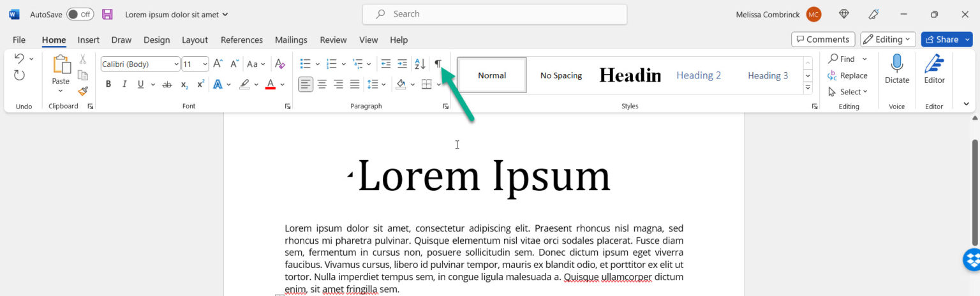
Task: Toggle the AutoSave switch
Action: point(80,14)
